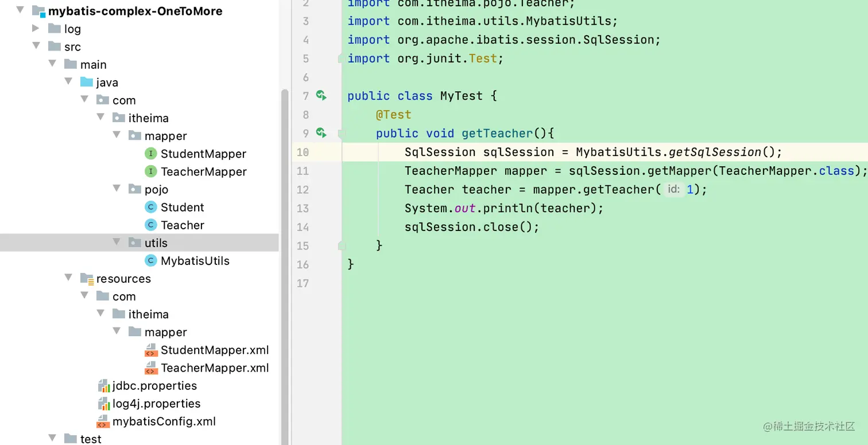Select TeacherMapper interface in the tree

pyautogui.click(x=204, y=171)
